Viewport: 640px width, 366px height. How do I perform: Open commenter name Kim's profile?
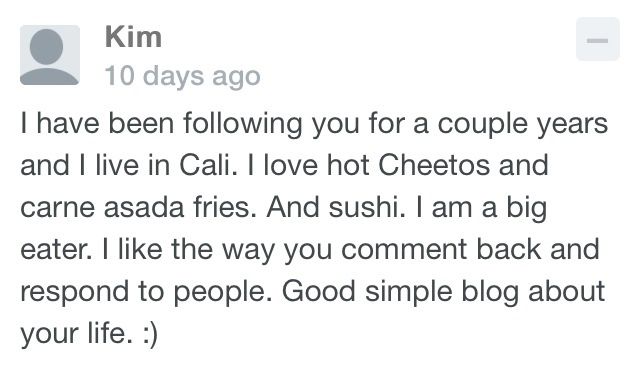[133, 37]
